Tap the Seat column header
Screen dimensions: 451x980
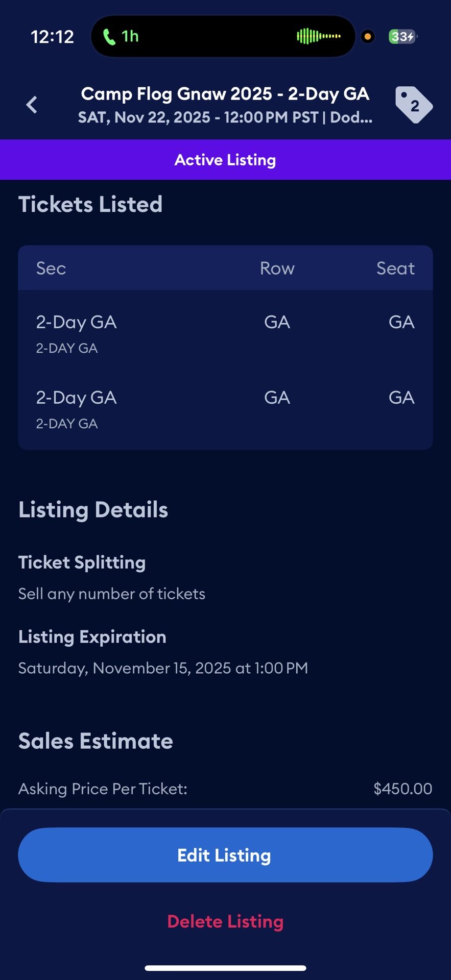click(x=395, y=268)
